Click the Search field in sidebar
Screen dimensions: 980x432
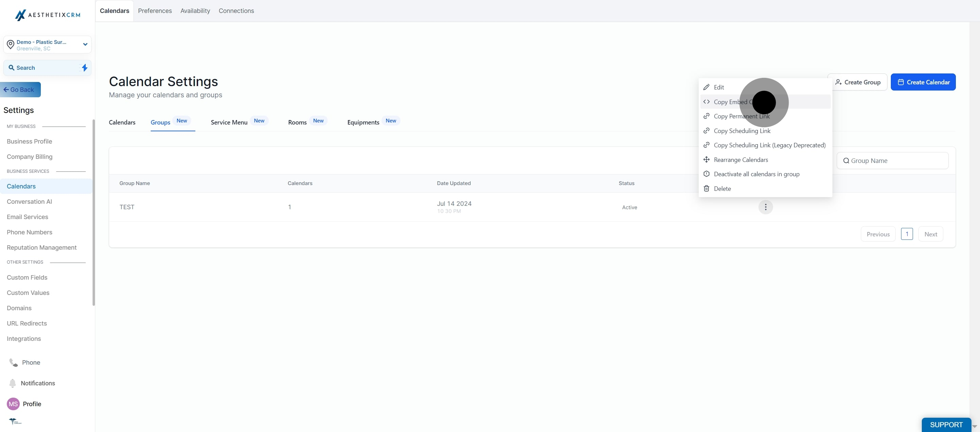(x=48, y=68)
